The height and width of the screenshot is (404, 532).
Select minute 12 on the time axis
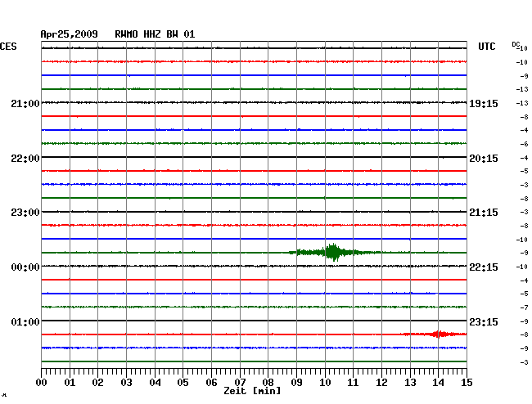coord(381,383)
